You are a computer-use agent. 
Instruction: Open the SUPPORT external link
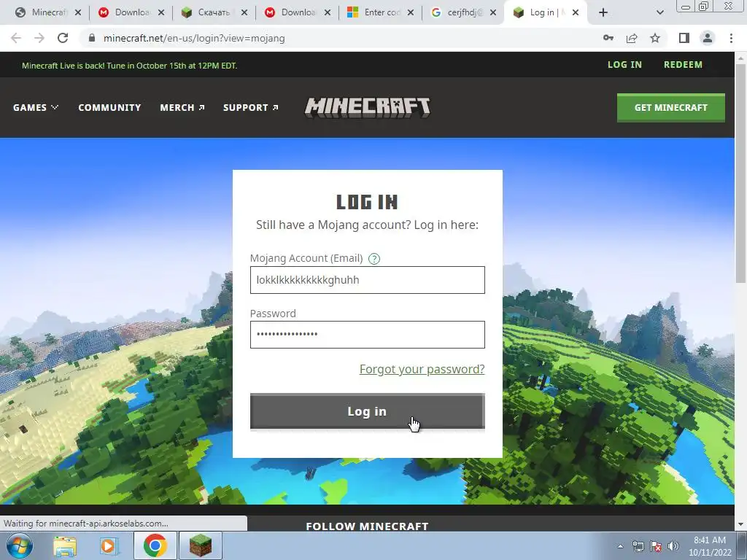251,108
